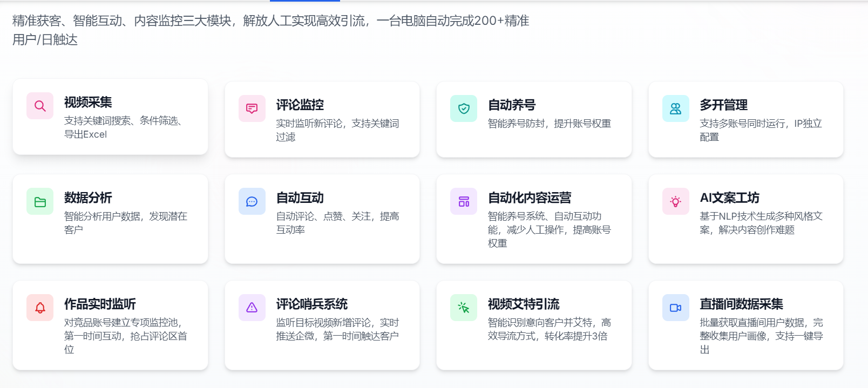This screenshot has width=868, height=388.
Task: Click the folder icon for 数据分析
Action: (x=40, y=202)
